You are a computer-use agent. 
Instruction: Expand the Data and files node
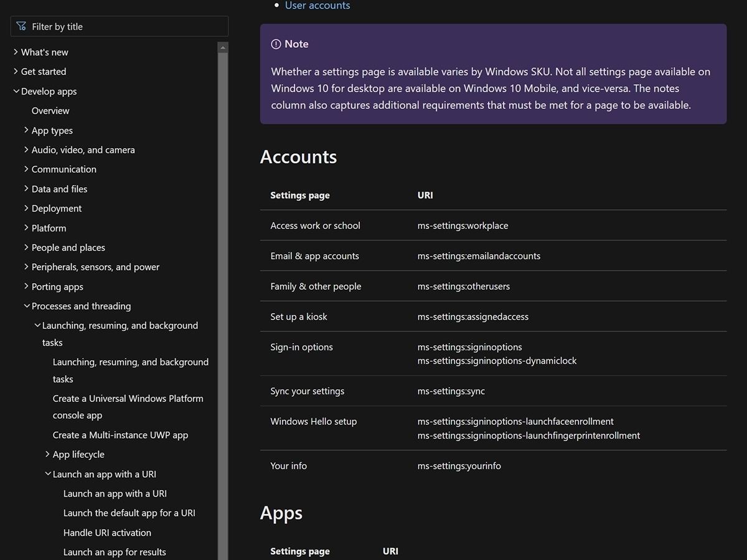tap(26, 189)
